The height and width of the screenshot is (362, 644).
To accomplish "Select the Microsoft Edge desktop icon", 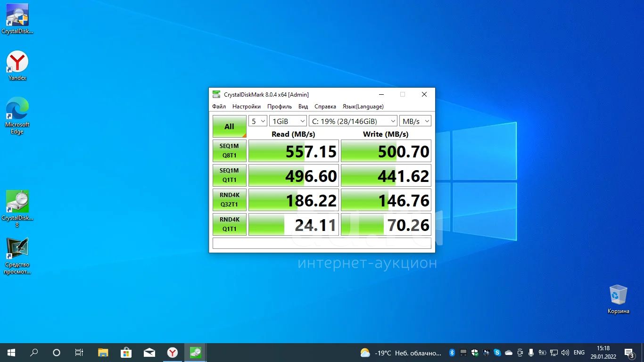I will click(x=17, y=116).
